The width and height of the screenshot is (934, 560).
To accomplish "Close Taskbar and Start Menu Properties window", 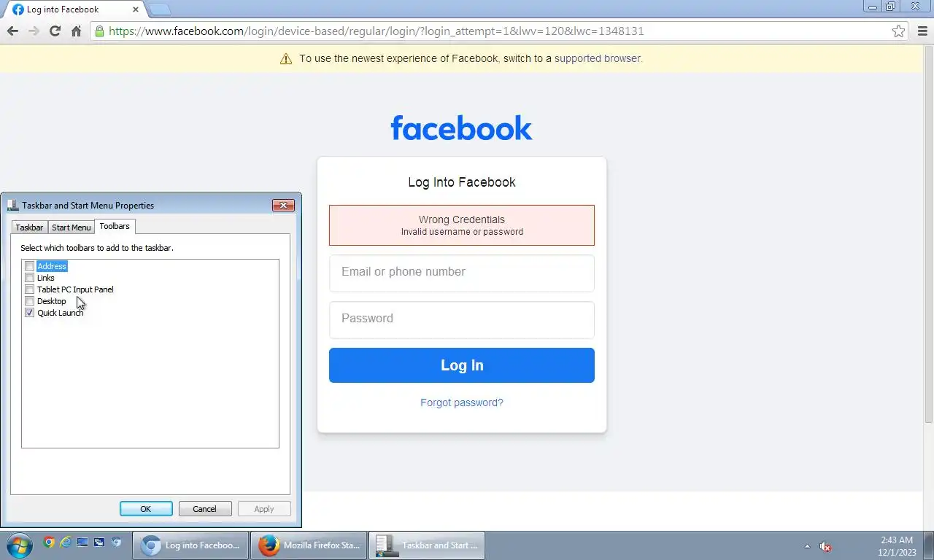I will (x=283, y=205).
